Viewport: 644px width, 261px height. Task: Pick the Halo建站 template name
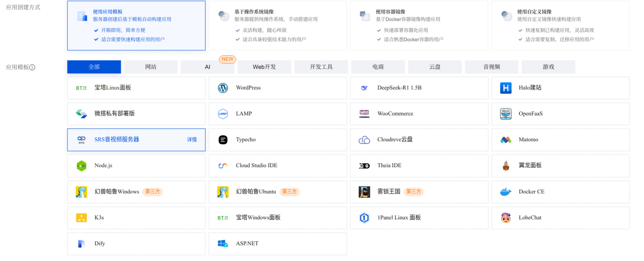point(530,88)
